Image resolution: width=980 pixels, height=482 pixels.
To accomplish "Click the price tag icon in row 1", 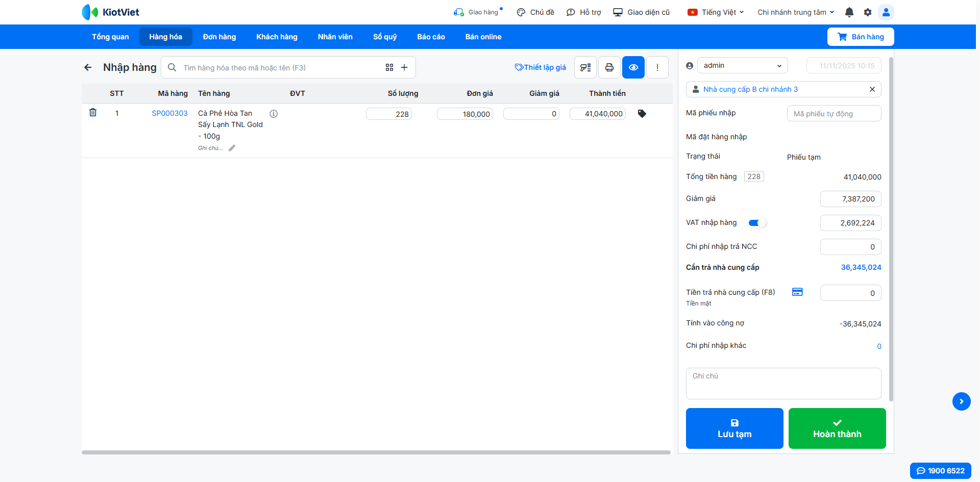I will (x=642, y=114).
